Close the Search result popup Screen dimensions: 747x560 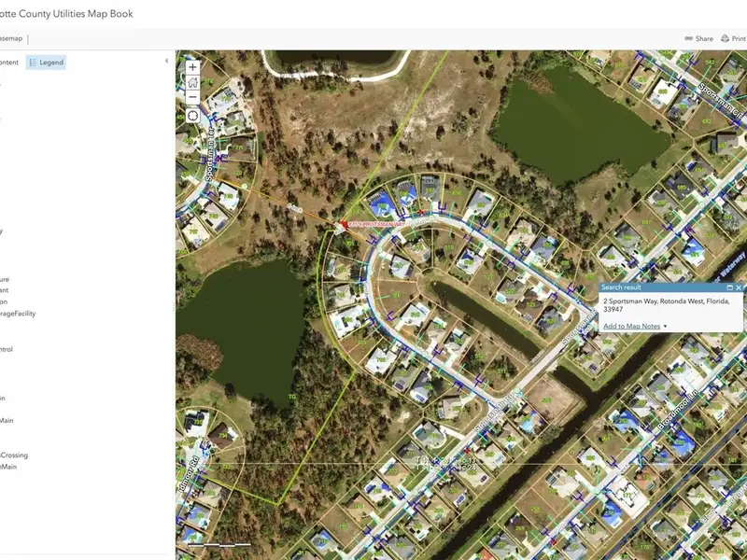pos(739,287)
